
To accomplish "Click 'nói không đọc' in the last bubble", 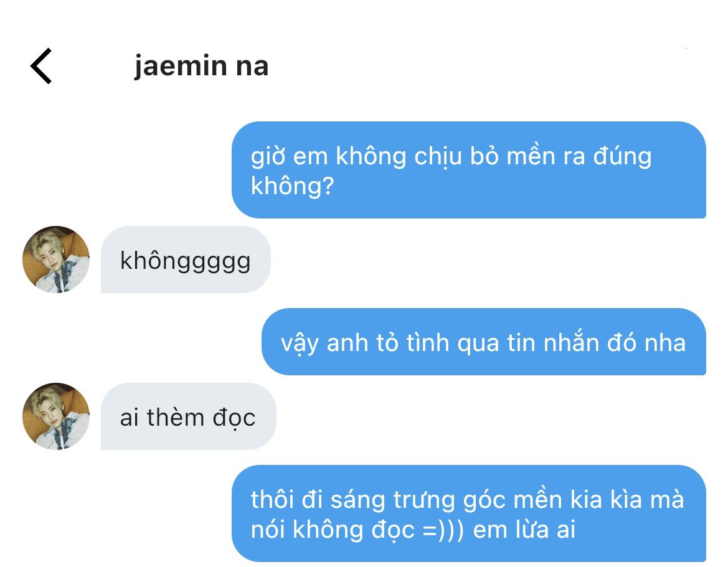I will (x=333, y=530).
